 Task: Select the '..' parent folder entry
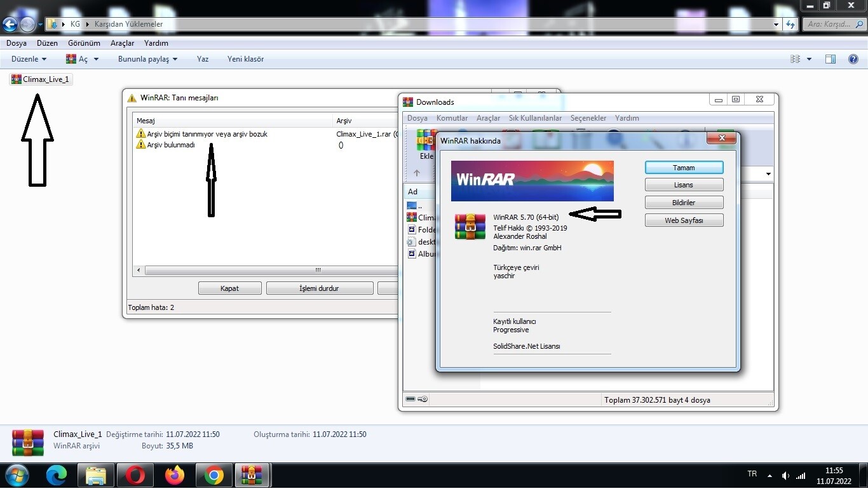[416, 206]
